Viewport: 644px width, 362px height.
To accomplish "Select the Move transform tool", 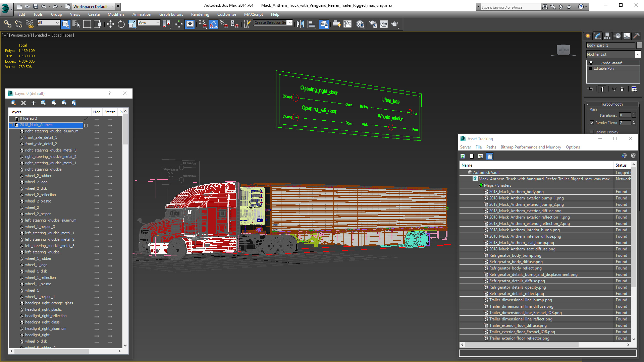I will coord(110,24).
